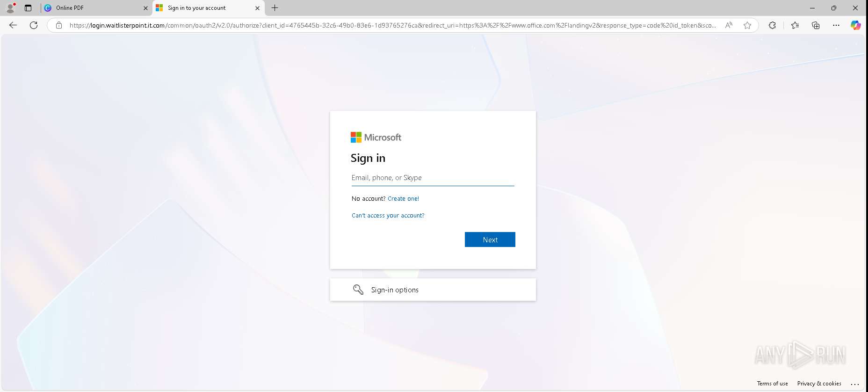
Task: Click the address bar URL
Action: point(393,25)
